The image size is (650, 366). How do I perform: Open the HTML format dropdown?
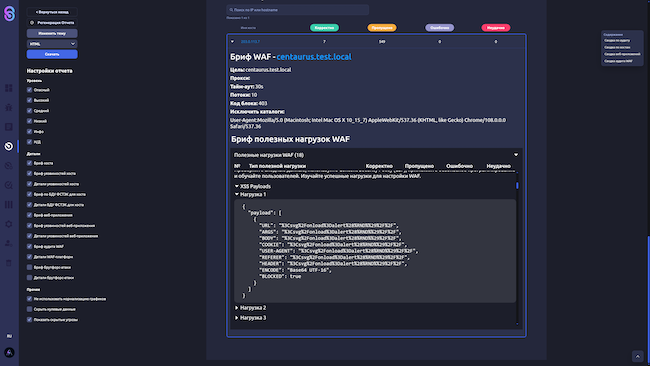(52, 44)
